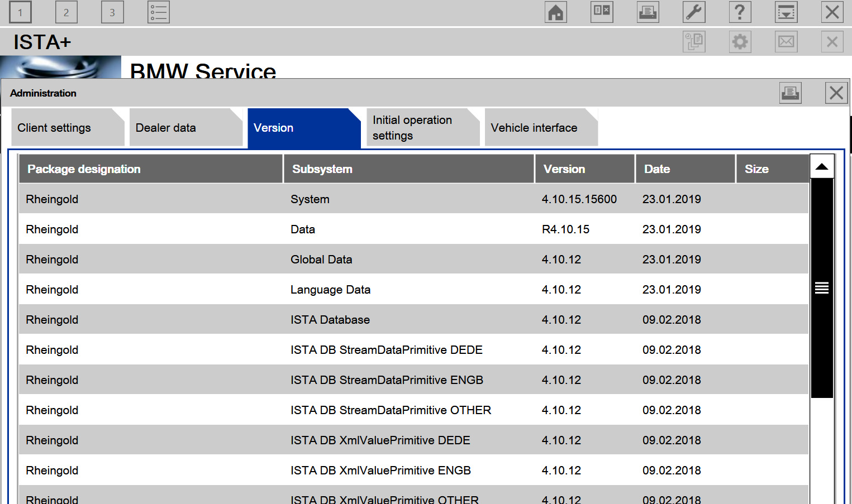
Task: Click the Package designation column header
Action: pyautogui.click(x=151, y=169)
